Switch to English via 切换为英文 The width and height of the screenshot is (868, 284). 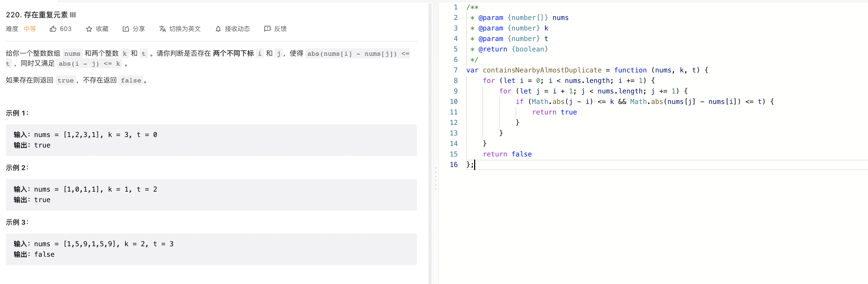[x=185, y=29]
